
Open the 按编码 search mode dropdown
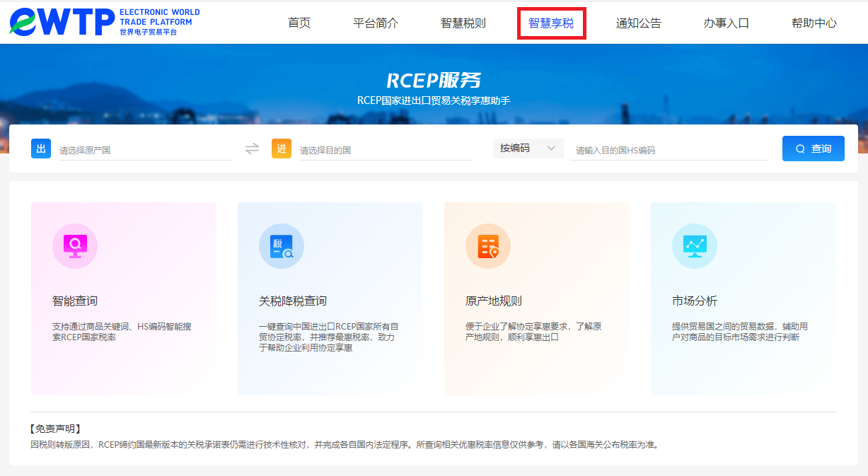coord(528,149)
